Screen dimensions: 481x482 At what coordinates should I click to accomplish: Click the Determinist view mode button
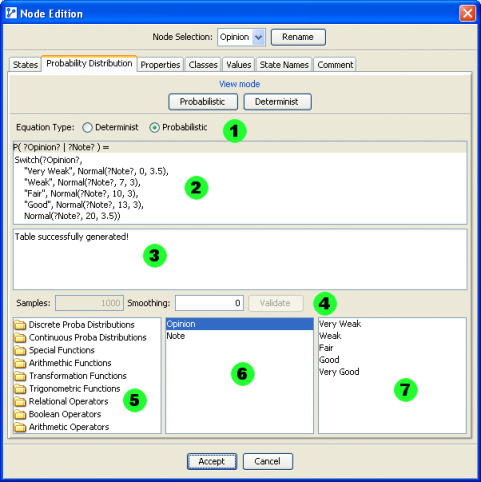pyautogui.click(x=277, y=102)
